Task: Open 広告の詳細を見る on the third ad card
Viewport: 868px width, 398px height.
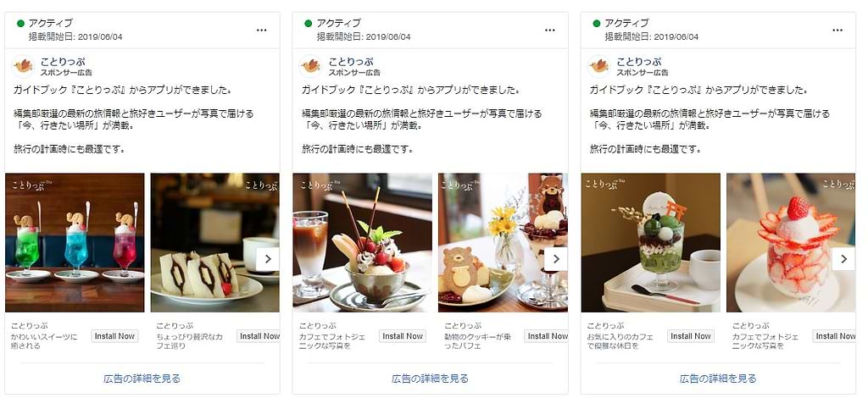Action: [718, 379]
